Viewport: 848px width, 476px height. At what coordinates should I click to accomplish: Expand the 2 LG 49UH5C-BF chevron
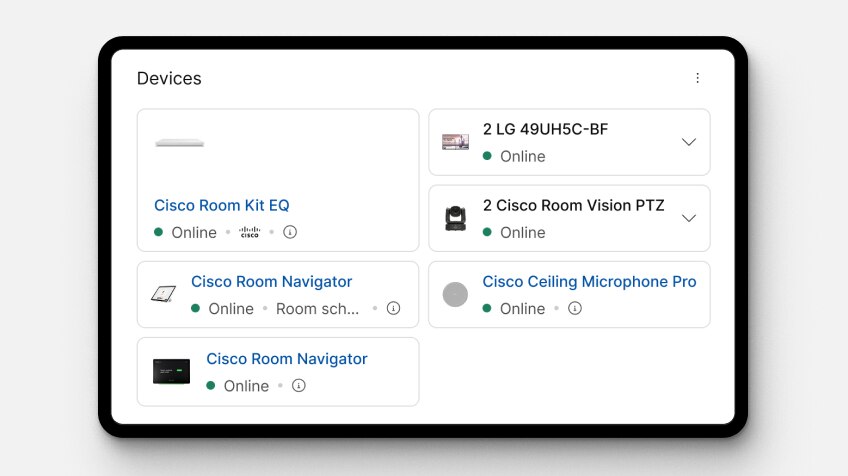click(x=688, y=142)
